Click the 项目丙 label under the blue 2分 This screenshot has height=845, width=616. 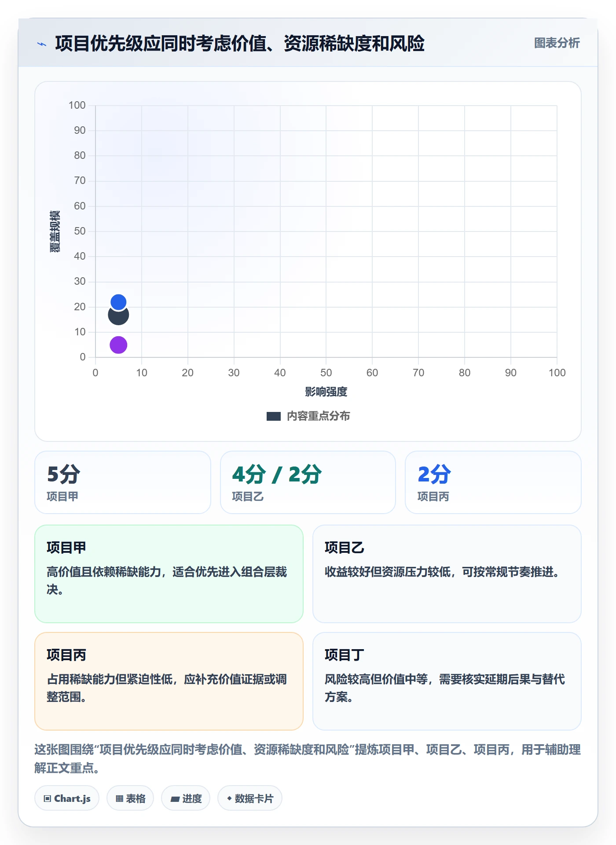(433, 496)
